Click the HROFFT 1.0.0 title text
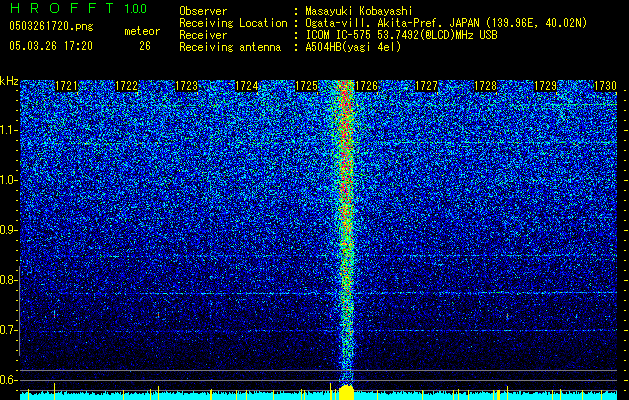 coord(78,8)
